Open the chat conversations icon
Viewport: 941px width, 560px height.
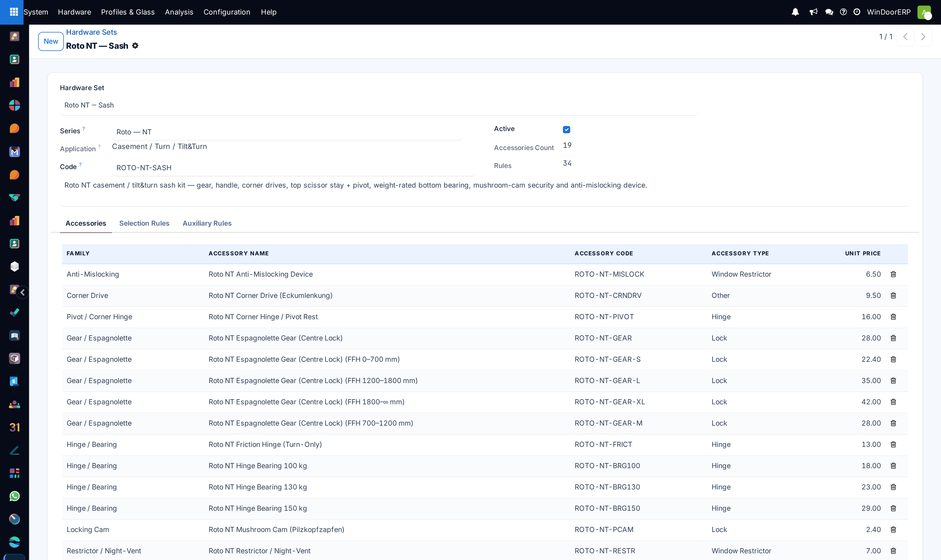point(829,12)
